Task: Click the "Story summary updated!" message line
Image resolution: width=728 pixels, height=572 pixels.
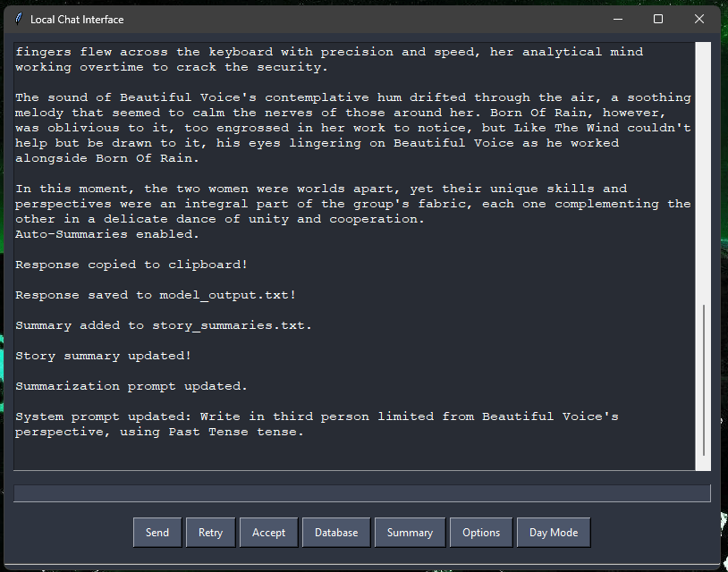Action: click(x=103, y=356)
